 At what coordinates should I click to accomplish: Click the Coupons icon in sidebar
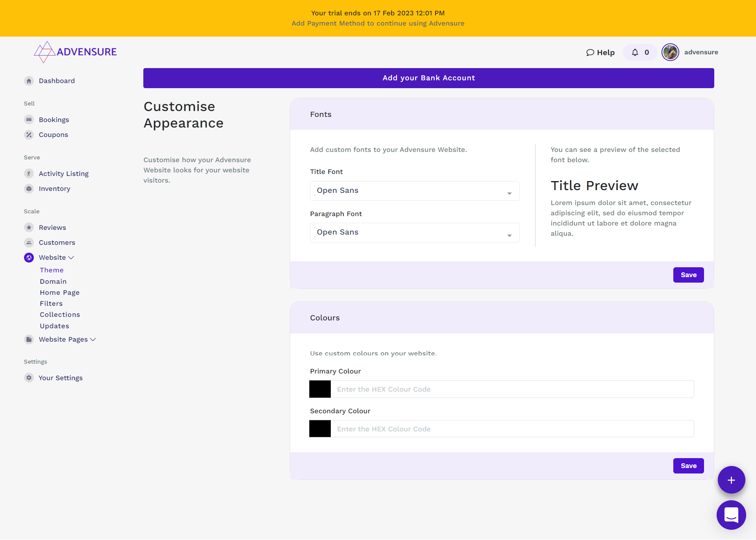coord(28,135)
